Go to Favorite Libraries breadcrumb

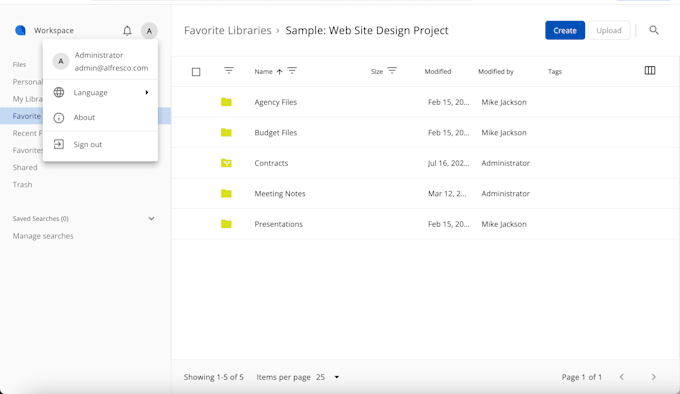227,30
